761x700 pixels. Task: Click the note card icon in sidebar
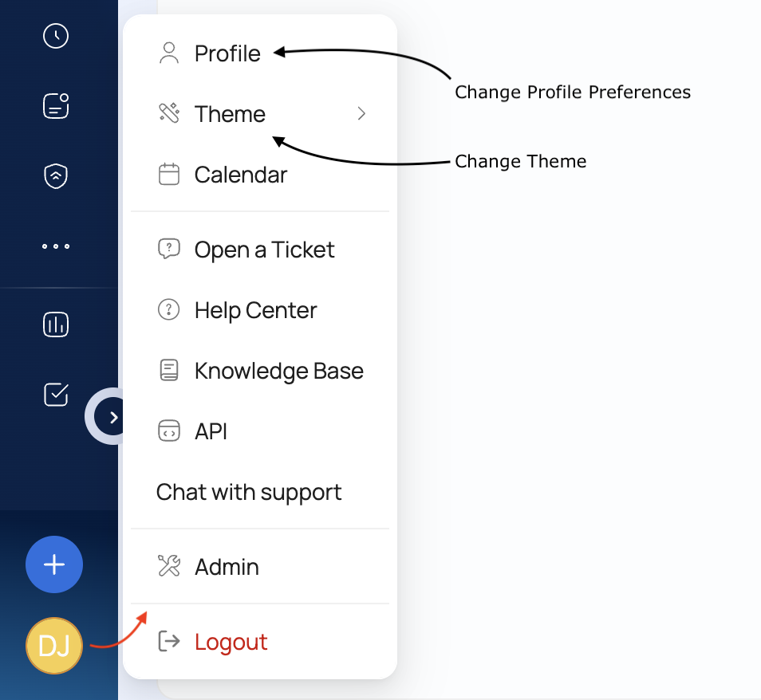pyautogui.click(x=56, y=106)
